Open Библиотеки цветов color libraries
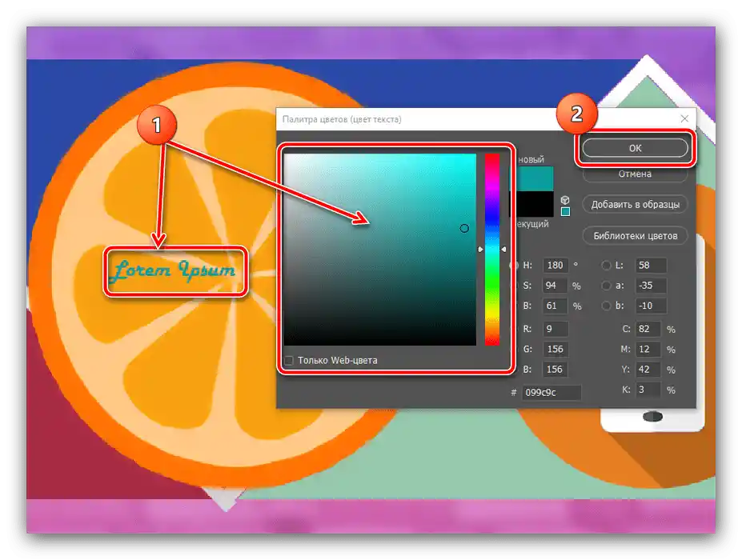The image size is (742, 560). coord(635,235)
